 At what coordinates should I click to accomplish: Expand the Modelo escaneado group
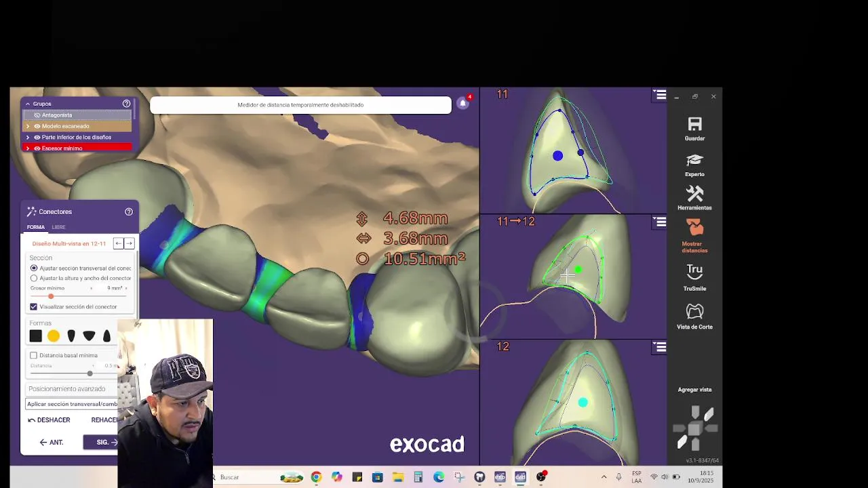pos(28,126)
